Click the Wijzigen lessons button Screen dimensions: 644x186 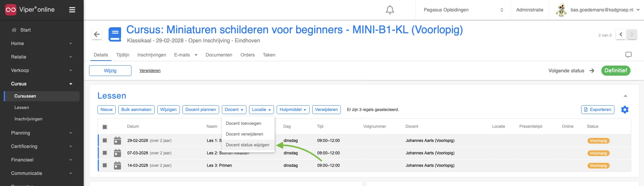(x=168, y=110)
